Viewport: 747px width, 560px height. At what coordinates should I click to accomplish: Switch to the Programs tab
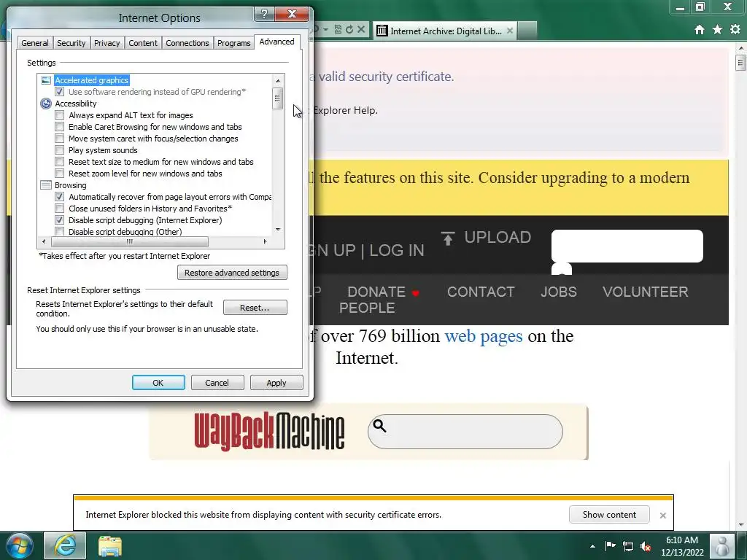click(233, 43)
